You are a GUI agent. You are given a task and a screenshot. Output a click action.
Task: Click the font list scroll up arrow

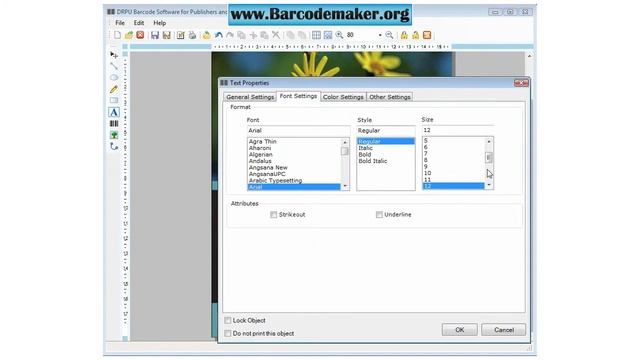coord(345,142)
